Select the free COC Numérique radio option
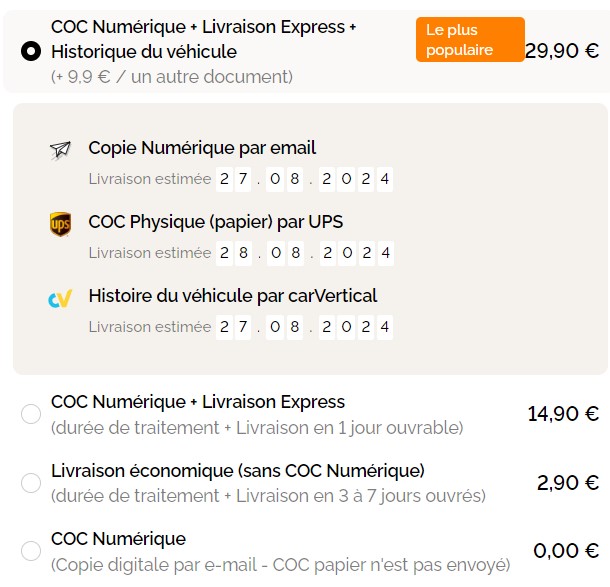Image resolution: width=610 pixels, height=587 pixels. 31,551
